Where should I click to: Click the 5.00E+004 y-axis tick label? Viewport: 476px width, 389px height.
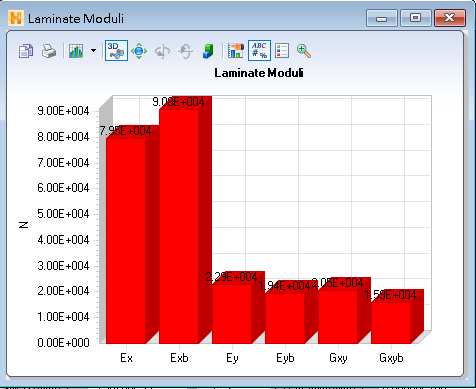point(63,214)
